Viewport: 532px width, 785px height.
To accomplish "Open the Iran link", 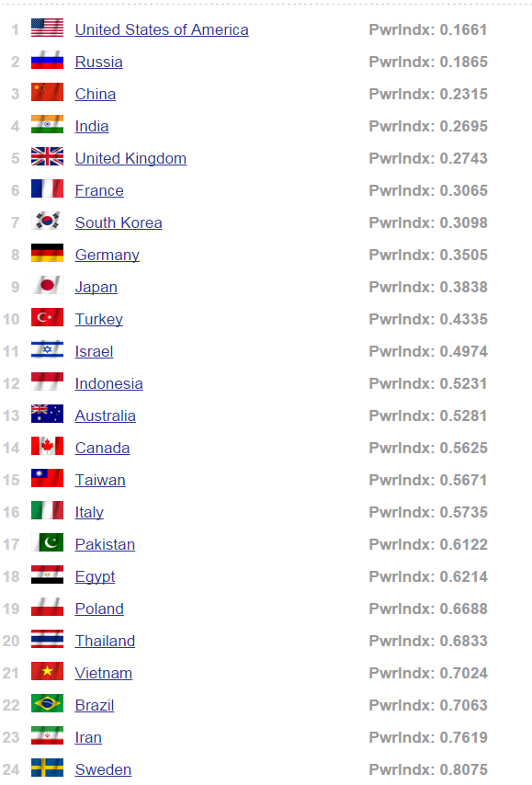I will (x=88, y=737).
